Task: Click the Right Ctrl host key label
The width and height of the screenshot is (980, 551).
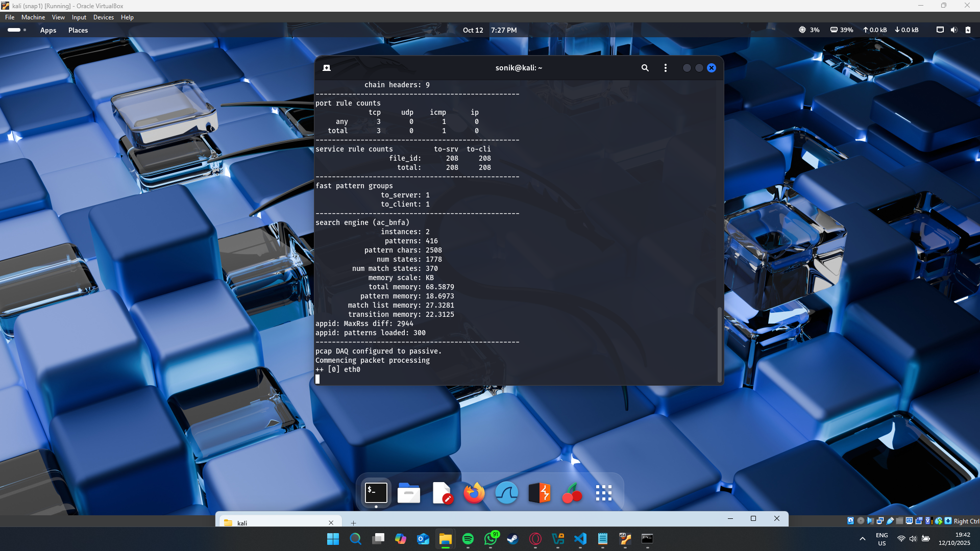Action: pyautogui.click(x=966, y=521)
